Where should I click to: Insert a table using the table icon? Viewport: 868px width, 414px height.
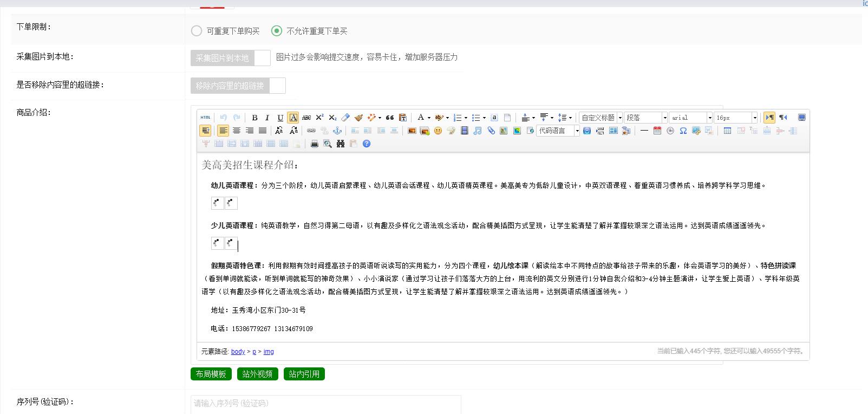pyautogui.click(x=727, y=131)
